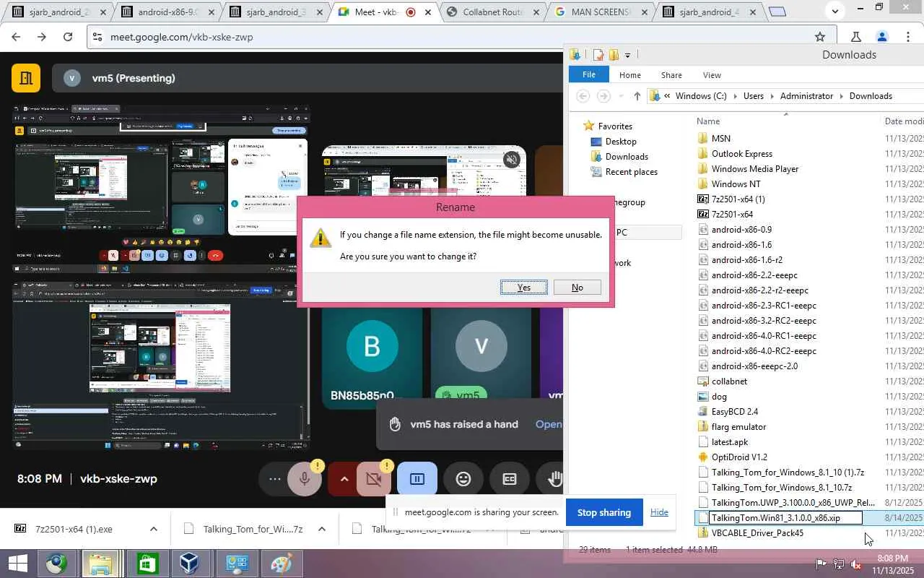The image size is (924, 578).
Task: Expand options for 7z2501-x64 (1).exe download
Action: (x=154, y=529)
